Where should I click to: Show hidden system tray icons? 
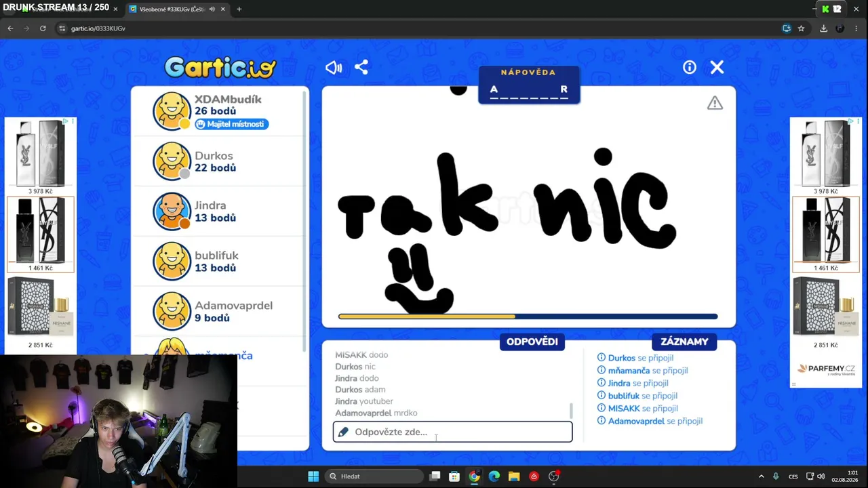tap(761, 476)
